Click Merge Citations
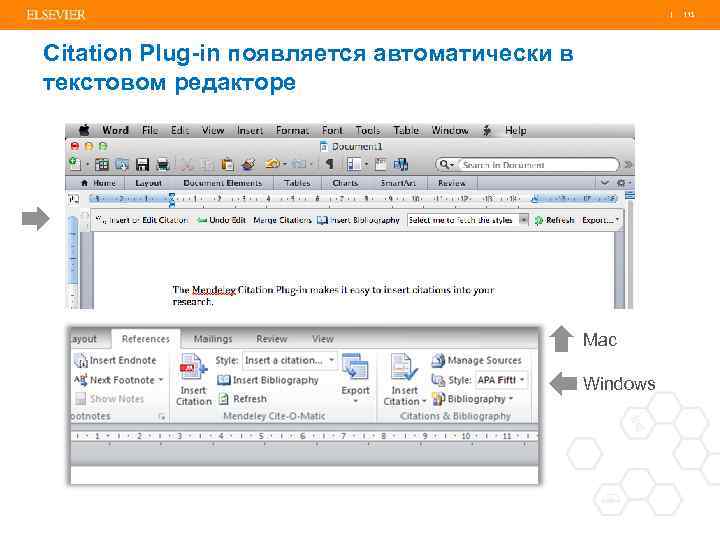Image resolution: width=720 pixels, height=540 pixels. pyautogui.click(x=282, y=220)
